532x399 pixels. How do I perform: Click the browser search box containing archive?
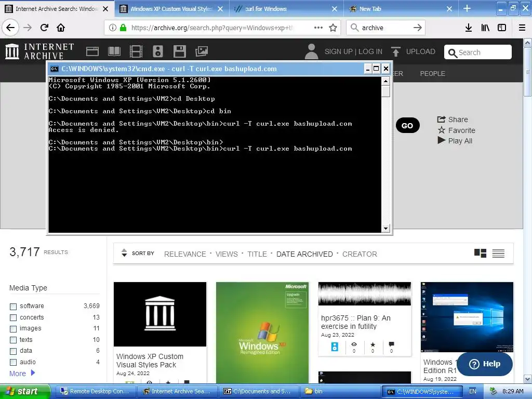tap(386, 28)
